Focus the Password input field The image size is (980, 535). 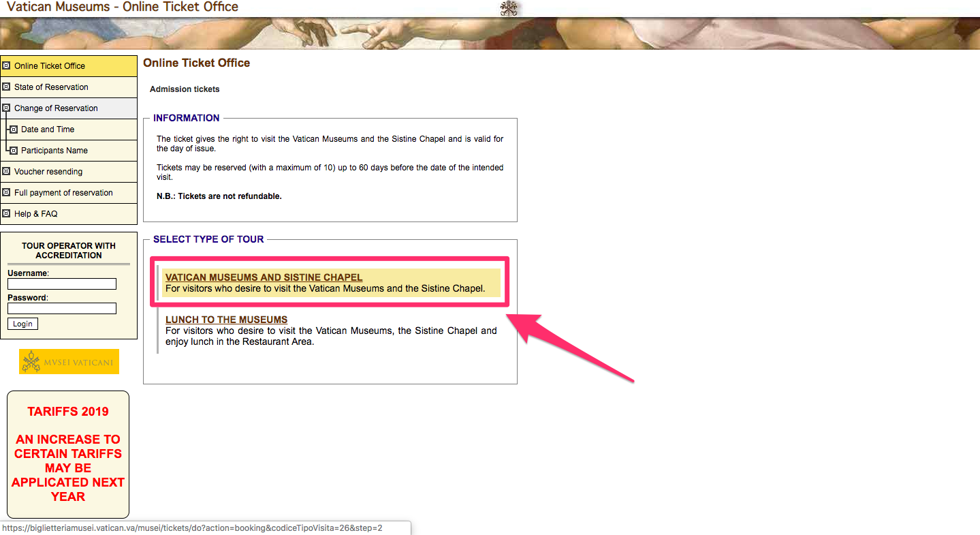pos(62,309)
